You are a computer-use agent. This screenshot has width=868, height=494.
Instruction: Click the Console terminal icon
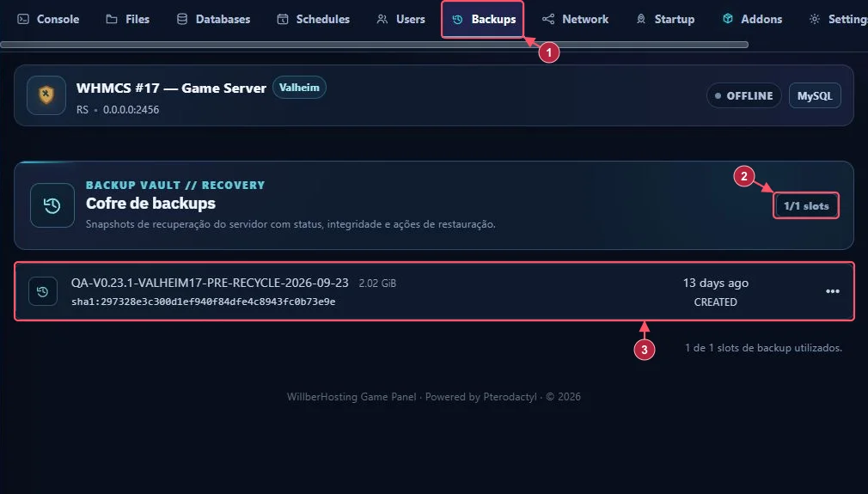(23, 20)
